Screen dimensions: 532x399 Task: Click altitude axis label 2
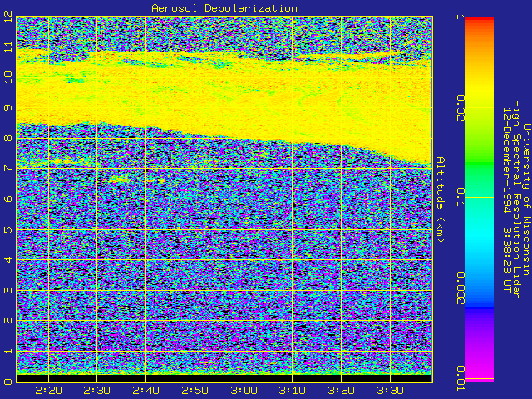click(8, 321)
